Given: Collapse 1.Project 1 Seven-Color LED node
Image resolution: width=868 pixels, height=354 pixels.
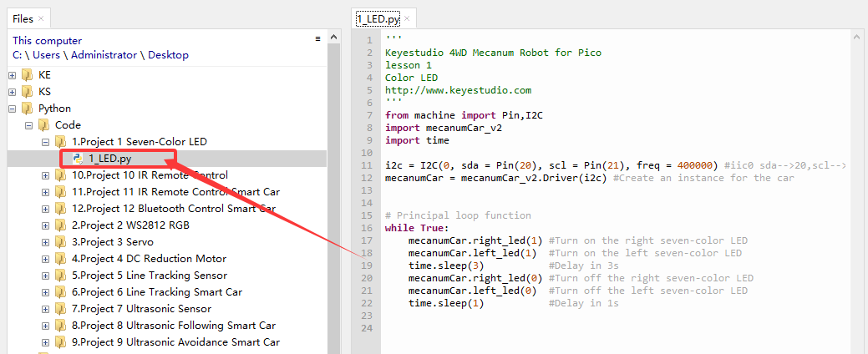Looking at the screenshot, I should (x=45, y=142).
